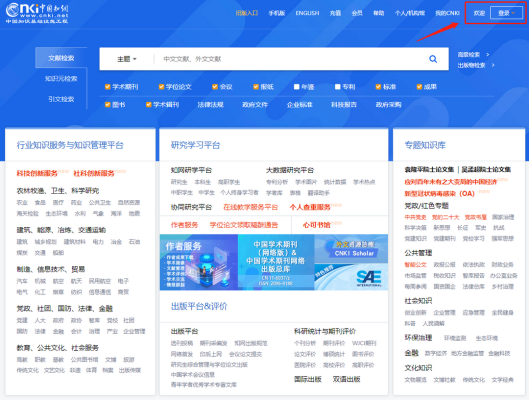529x400 pixels.
Task: Uncheck the 报纸 checkbox
Action: pyautogui.click(x=256, y=87)
